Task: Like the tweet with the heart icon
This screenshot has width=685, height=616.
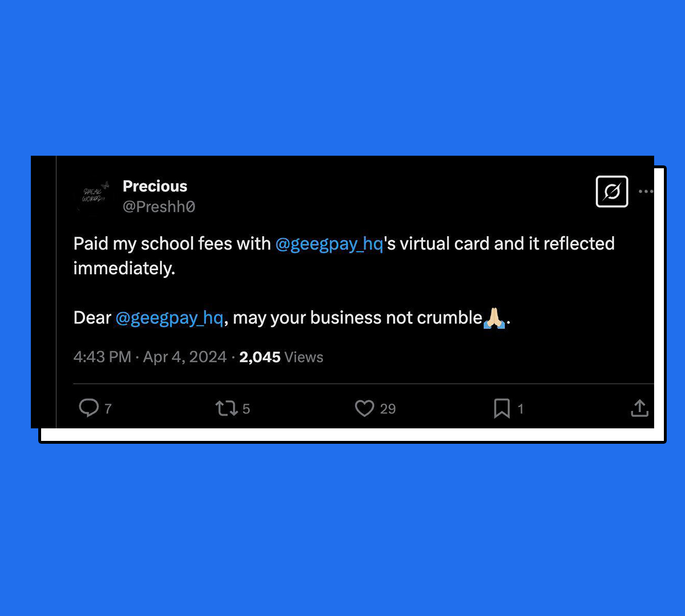Action: coord(364,408)
